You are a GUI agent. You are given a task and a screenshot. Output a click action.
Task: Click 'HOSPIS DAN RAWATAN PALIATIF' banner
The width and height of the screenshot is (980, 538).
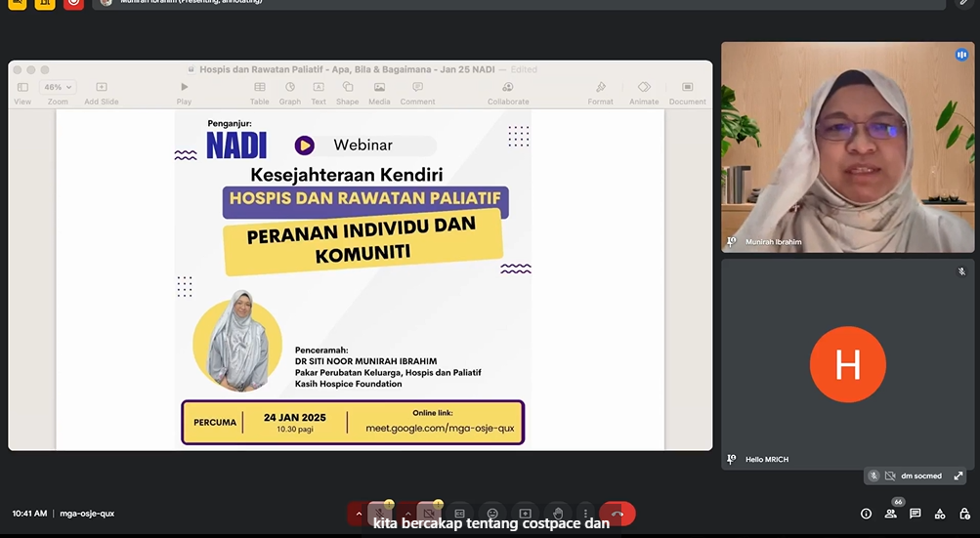pos(365,201)
